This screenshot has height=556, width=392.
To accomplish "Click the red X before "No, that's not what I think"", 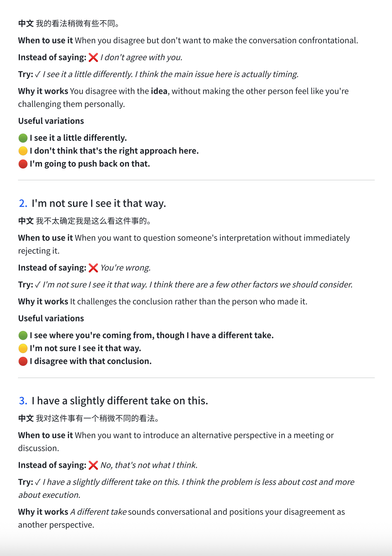I will (93, 465).
